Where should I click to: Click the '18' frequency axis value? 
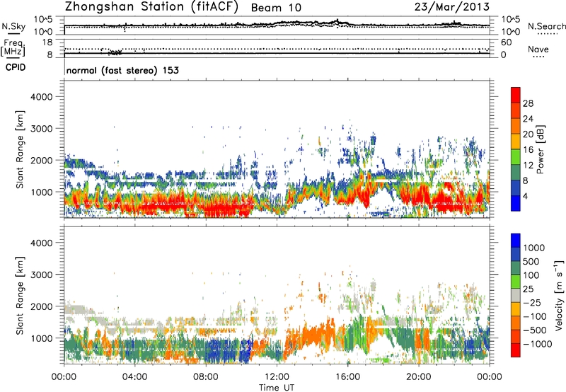coord(47,42)
